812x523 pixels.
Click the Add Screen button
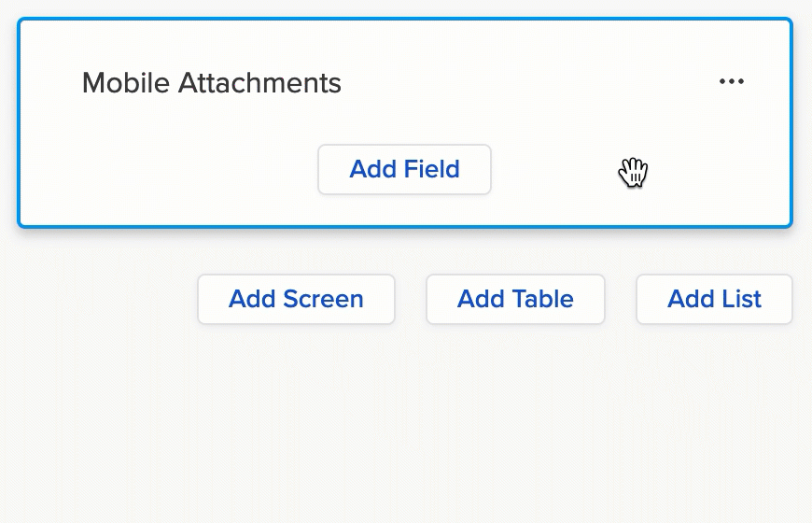[x=296, y=299]
